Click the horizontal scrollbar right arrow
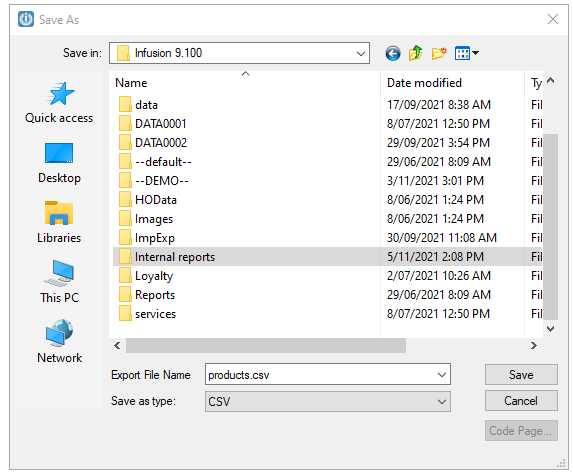573x475 pixels. point(534,346)
